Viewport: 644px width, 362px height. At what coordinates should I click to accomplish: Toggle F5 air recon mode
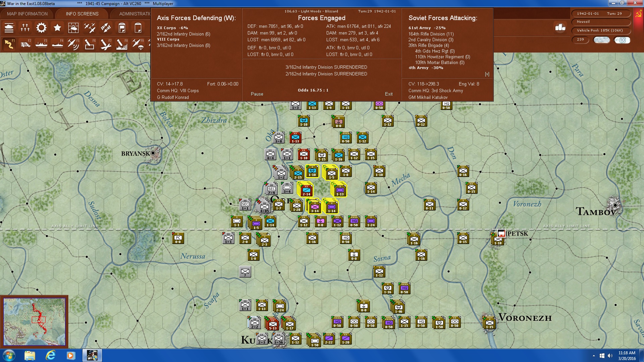73,44
